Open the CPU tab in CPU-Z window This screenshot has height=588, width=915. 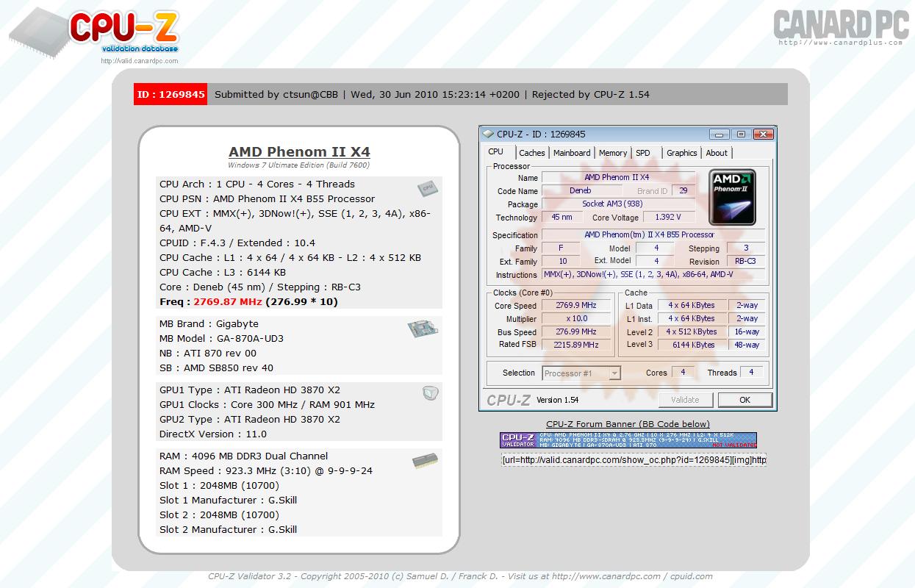(x=496, y=152)
